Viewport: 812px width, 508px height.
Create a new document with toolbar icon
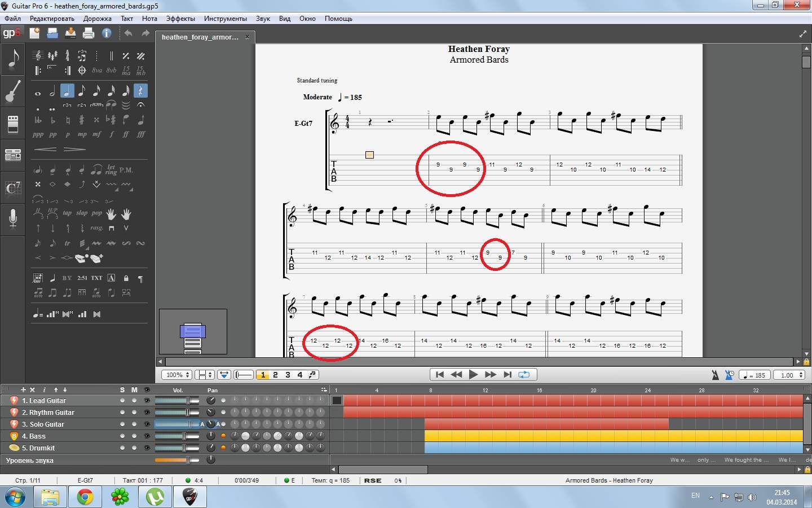tap(34, 33)
